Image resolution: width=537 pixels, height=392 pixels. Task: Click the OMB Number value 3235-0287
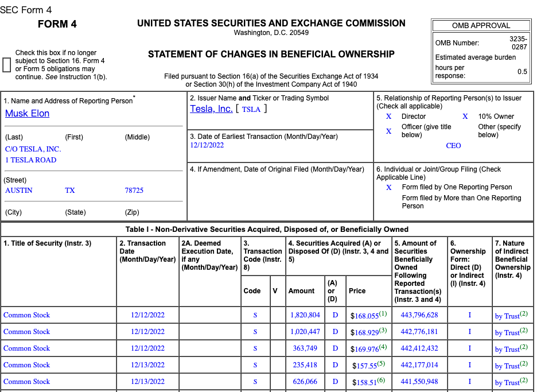(x=519, y=43)
